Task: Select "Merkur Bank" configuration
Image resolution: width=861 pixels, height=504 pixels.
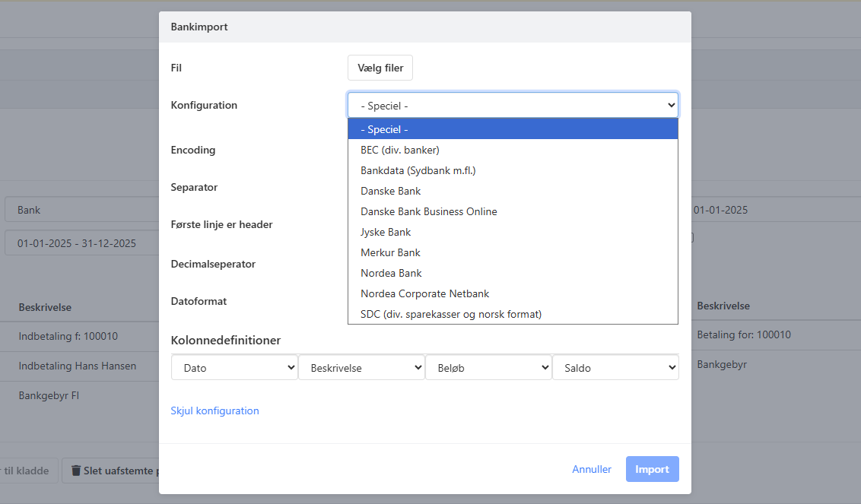Action: [390, 252]
